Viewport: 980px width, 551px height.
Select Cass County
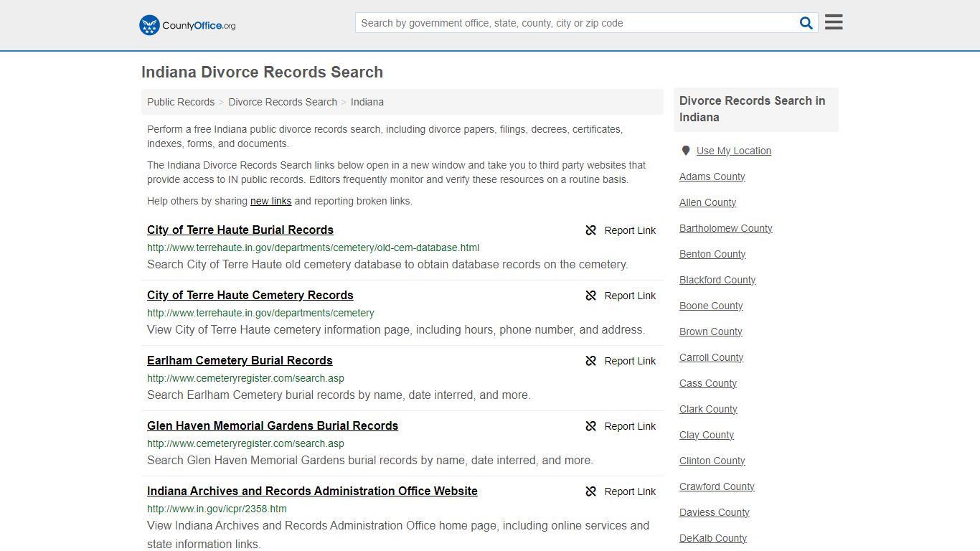point(708,383)
